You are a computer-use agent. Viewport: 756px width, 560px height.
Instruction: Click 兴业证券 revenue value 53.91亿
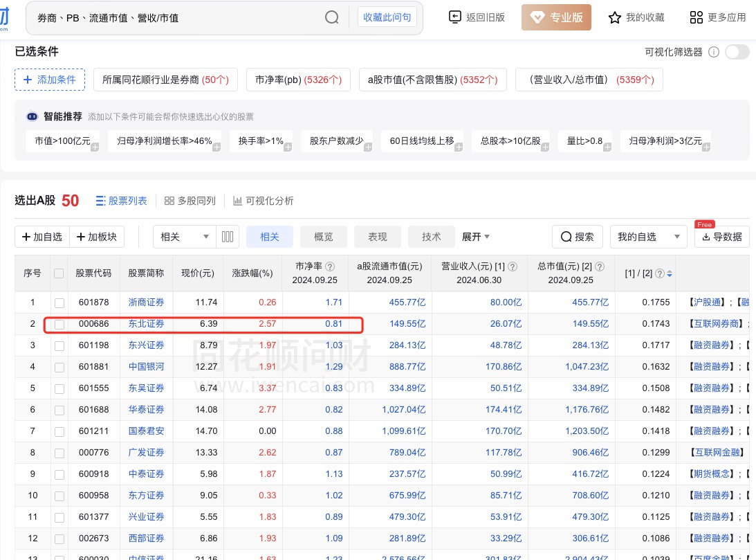point(506,517)
